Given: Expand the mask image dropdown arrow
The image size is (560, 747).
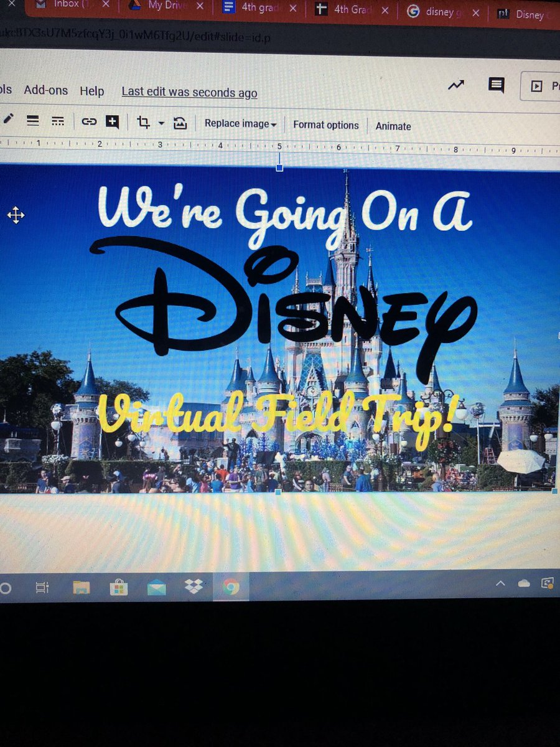Looking at the screenshot, I should point(161,123).
